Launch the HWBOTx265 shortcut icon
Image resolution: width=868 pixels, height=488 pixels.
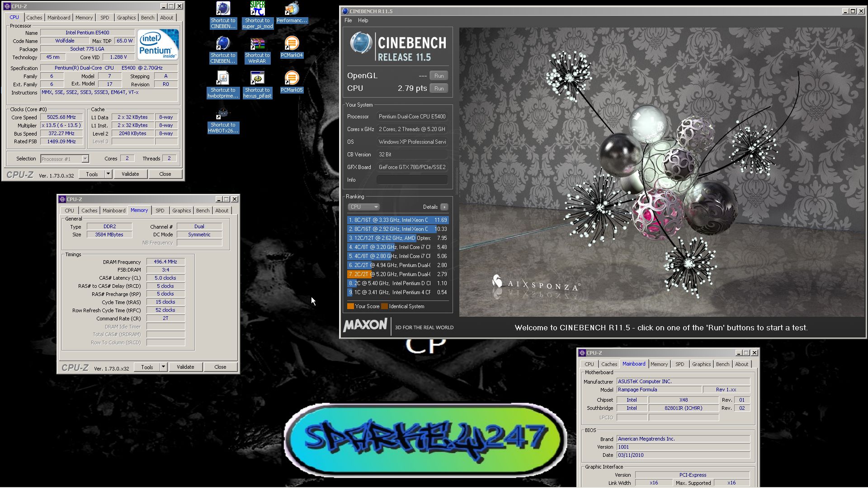pyautogui.click(x=222, y=113)
